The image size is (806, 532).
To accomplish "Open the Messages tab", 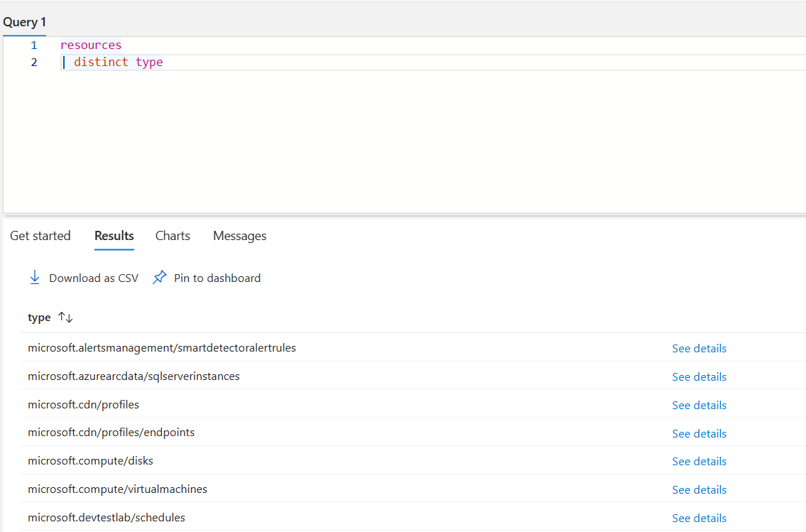I will 239,235.
